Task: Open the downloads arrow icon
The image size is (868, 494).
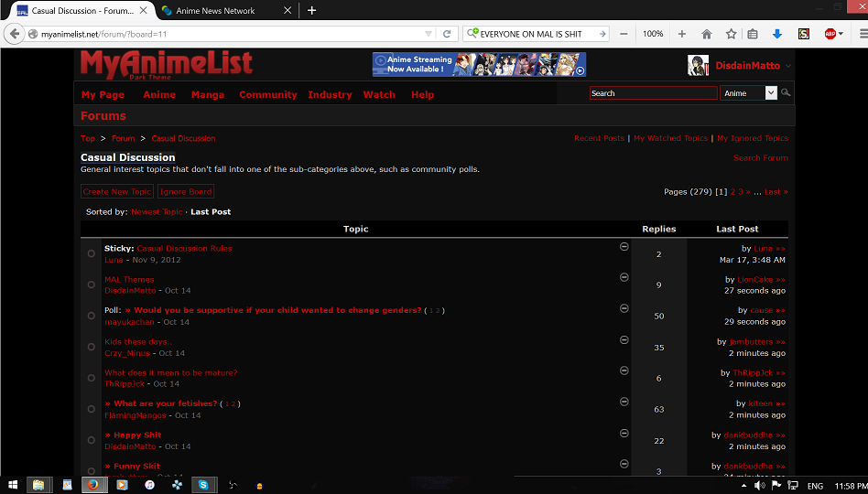Action: (777, 34)
